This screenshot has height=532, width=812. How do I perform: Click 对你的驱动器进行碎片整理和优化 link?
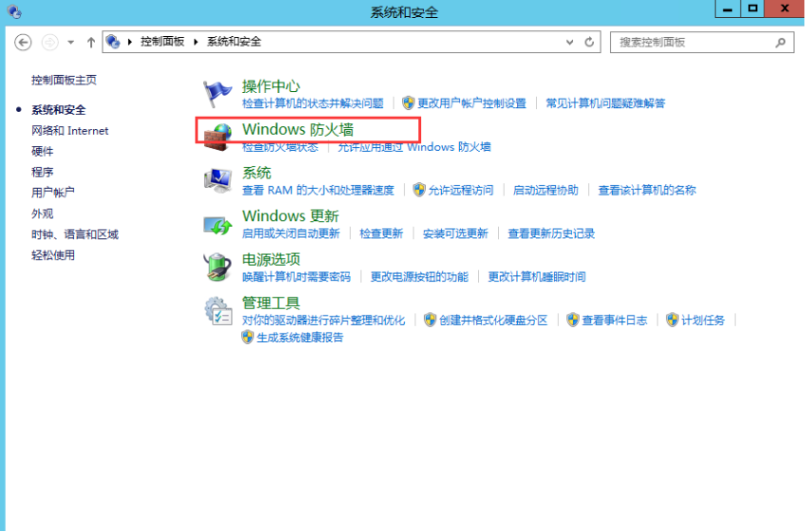tap(323, 321)
